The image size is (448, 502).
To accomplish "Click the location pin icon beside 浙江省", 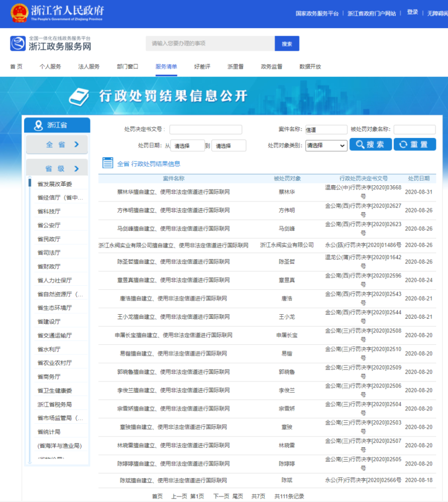I will [38, 125].
